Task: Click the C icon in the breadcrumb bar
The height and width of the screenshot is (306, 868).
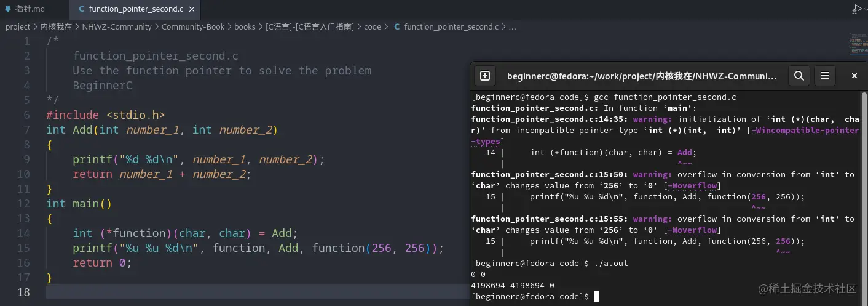Action: (397, 27)
